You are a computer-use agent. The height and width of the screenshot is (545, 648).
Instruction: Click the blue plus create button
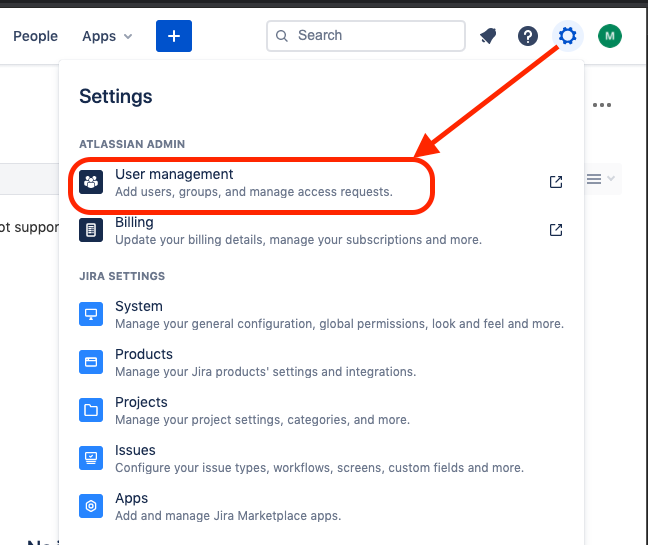pos(174,36)
